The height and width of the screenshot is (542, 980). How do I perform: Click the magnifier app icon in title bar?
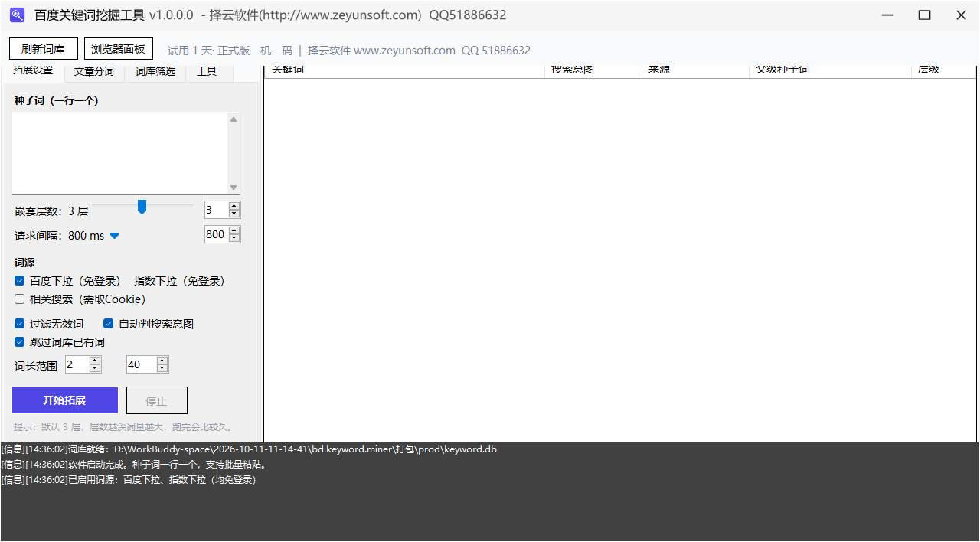coord(17,15)
